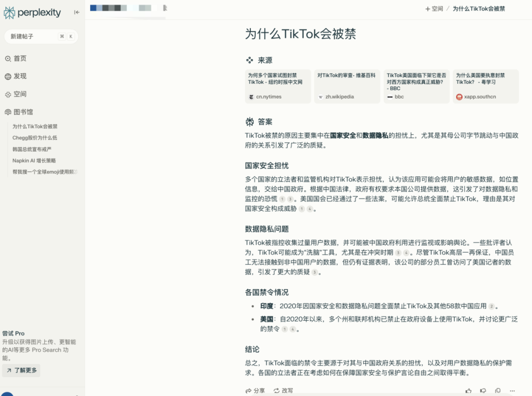
Task: Copy the answer with the copy icon
Action: point(498,391)
